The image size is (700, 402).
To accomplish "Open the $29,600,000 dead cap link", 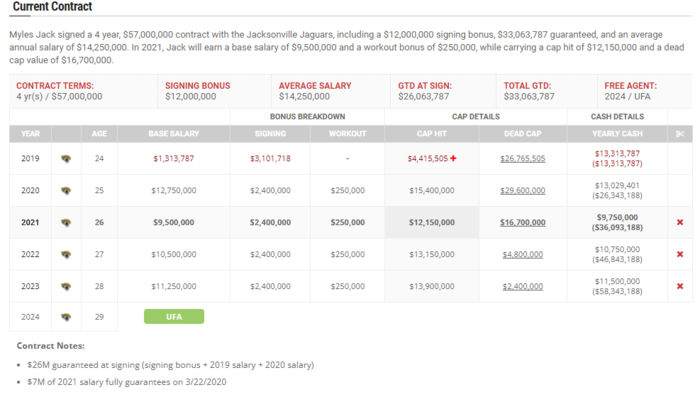I will point(522,191).
